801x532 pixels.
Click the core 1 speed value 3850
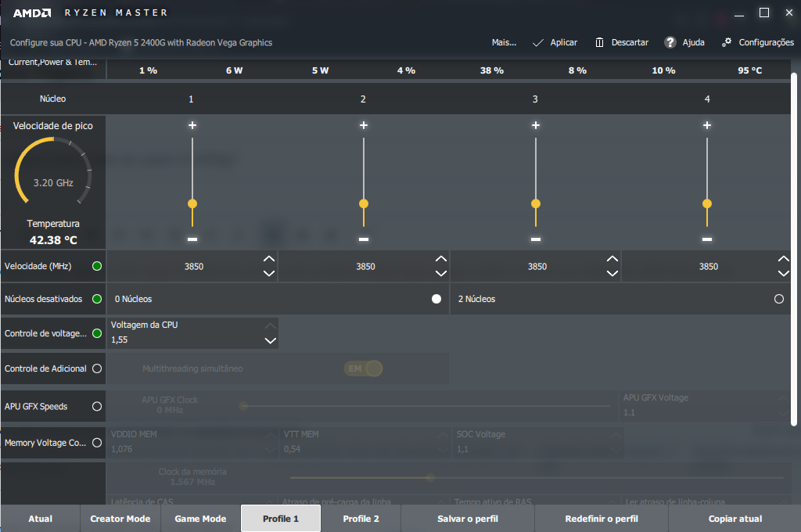(x=194, y=266)
